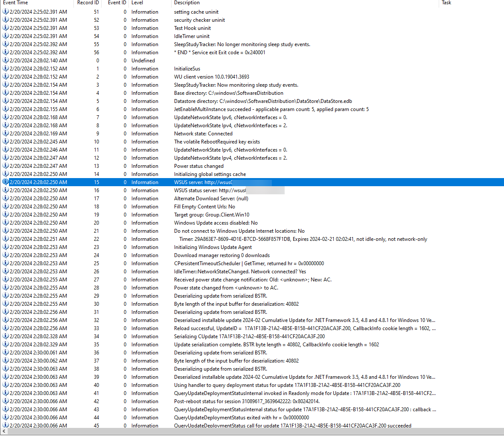The width and height of the screenshot is (504, 436).
Task: Click the info icon on Serializing CUpdate row
Action: [6, 336]
